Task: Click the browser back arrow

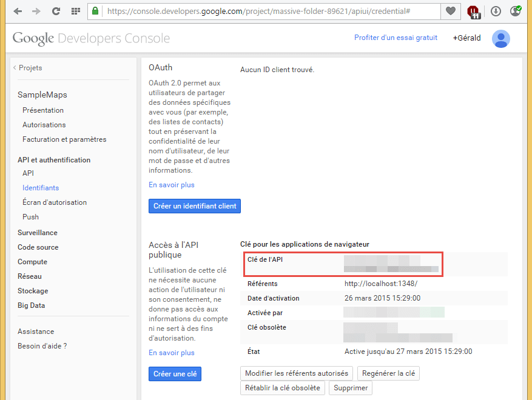Action: [x=18, y=11]
